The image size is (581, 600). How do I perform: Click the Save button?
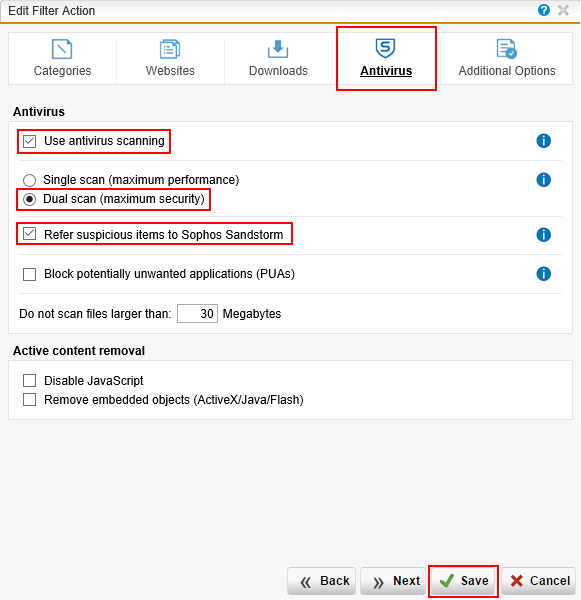[x=463, y=581]
